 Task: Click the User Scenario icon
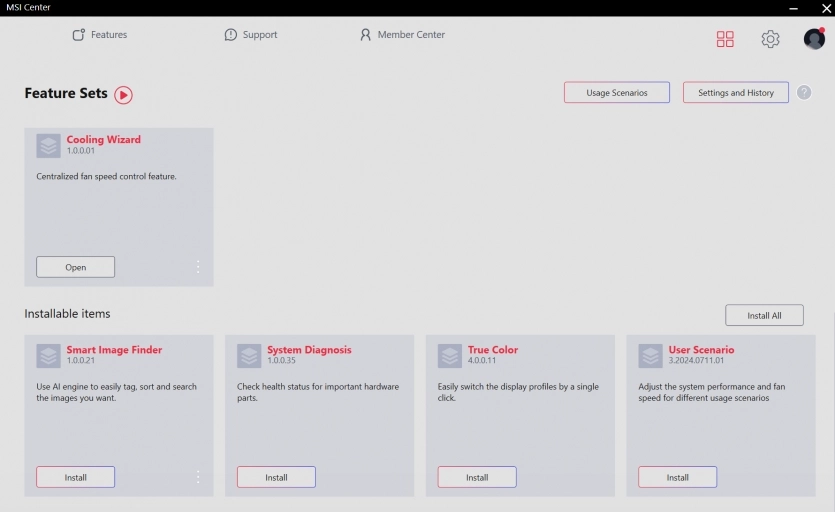[x=651, y=355]
